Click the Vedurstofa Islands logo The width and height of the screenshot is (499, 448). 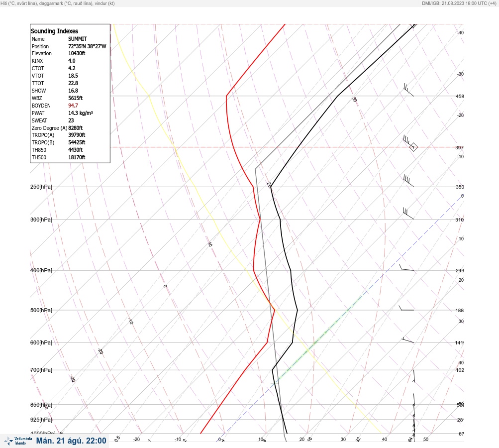pos(18,441)
